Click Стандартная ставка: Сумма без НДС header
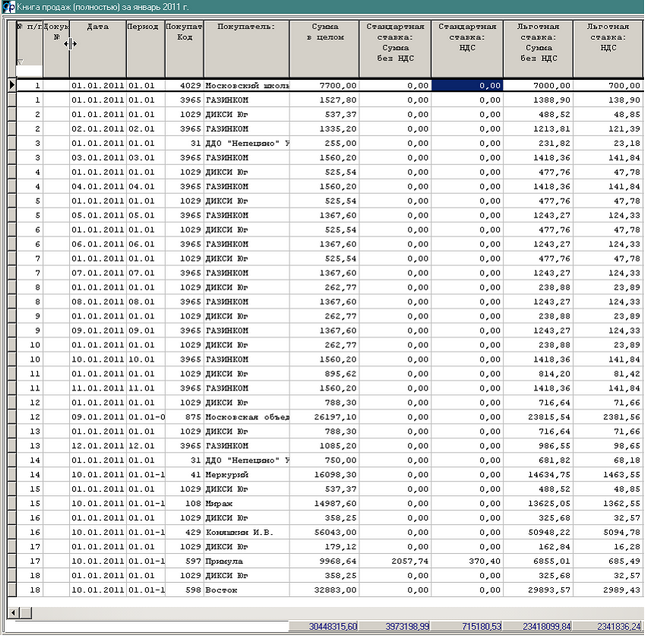Image resolution: width=645 pixels, height=636 pixels. coord(395,49)
